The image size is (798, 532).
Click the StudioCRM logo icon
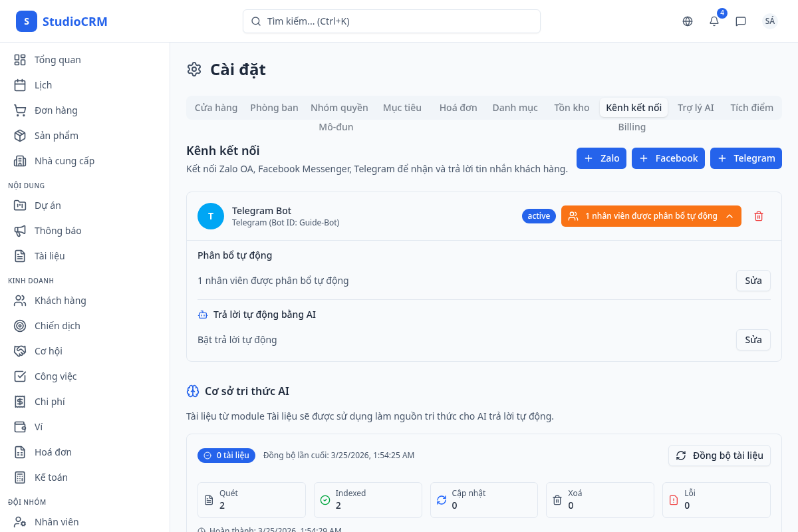pos(27,21)
